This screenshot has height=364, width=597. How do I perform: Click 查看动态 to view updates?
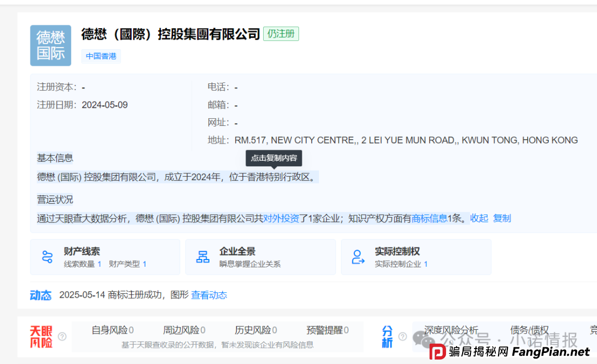[x=209, y=295]
